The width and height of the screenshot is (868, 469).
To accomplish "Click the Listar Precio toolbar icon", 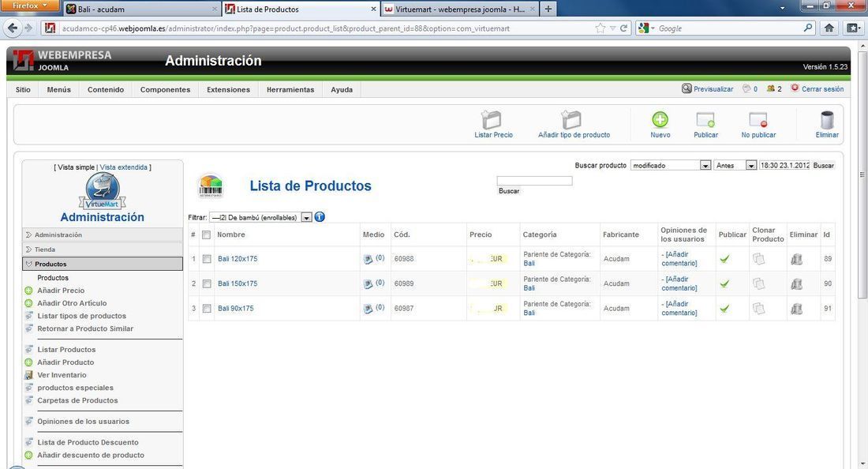I will tap(491, 119).
